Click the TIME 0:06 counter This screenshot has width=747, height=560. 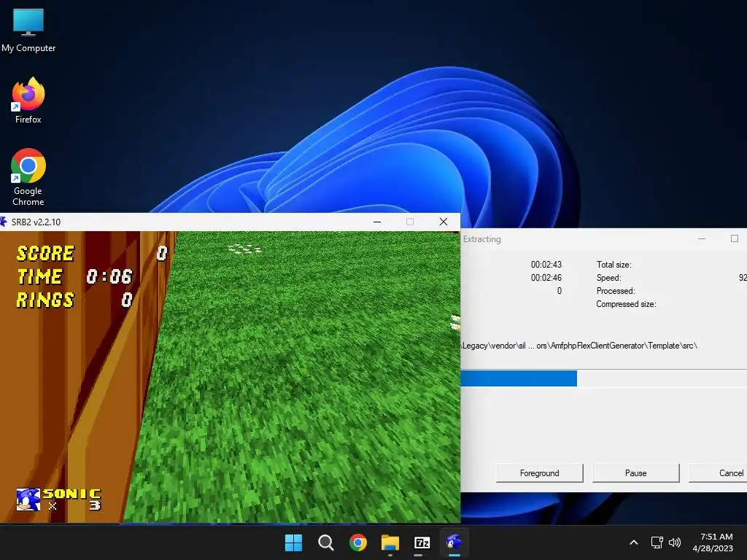pos(74,276)
